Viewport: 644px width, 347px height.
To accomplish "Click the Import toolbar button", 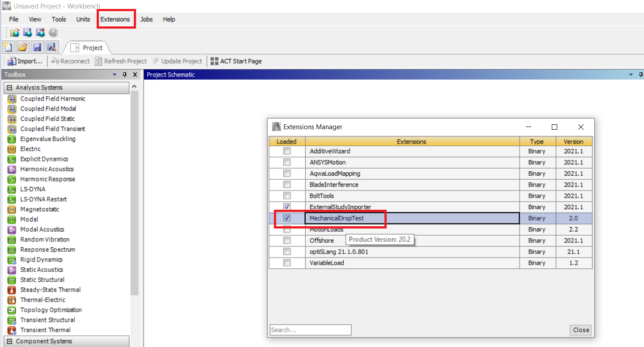I will click(26, 61).
